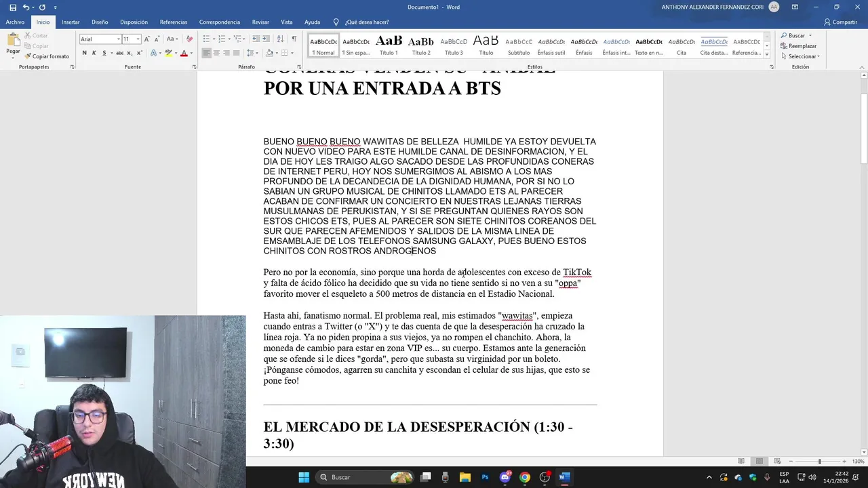
Task: Clear all formatting with the eraser icon
Action: (189, 39)
